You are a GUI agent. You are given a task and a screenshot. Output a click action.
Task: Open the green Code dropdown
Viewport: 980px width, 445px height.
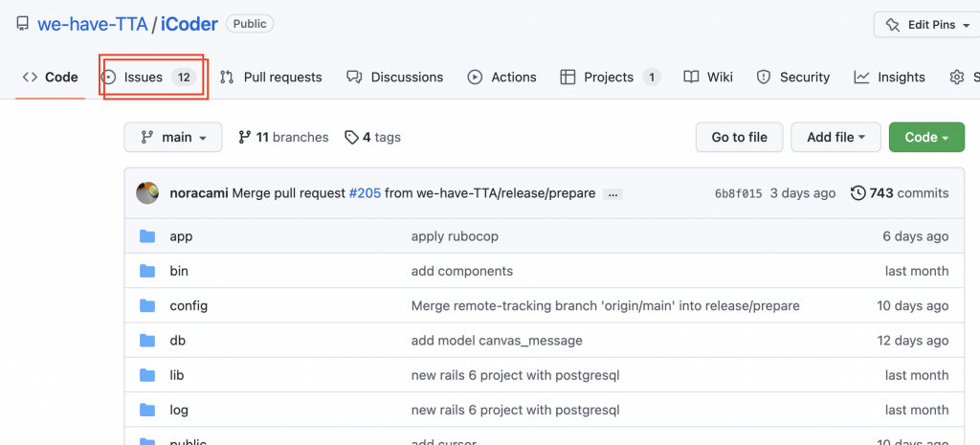pyautogui.click(x=925, y=138)
